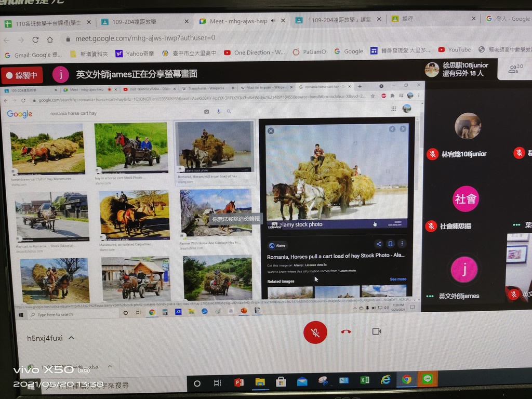Switch to the 109-204遠距教學 tab
Viewport: 532px width, 399px height.
pyautogui.click(x=143, y=22)
